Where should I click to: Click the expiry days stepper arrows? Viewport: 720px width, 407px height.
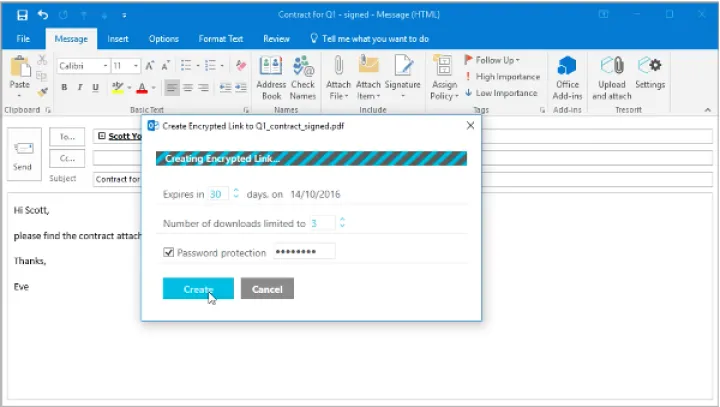click(x=236, y=193)
